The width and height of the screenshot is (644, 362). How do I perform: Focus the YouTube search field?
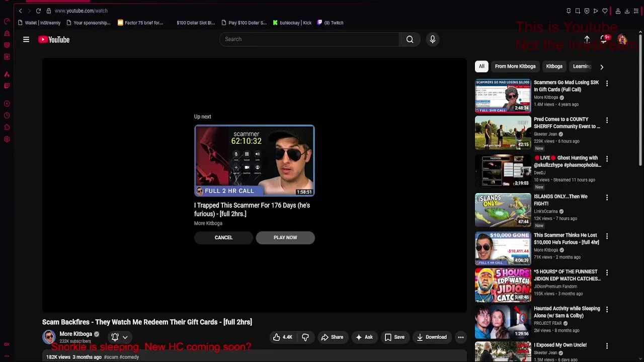pyautogui.click(x=309, y=39)
